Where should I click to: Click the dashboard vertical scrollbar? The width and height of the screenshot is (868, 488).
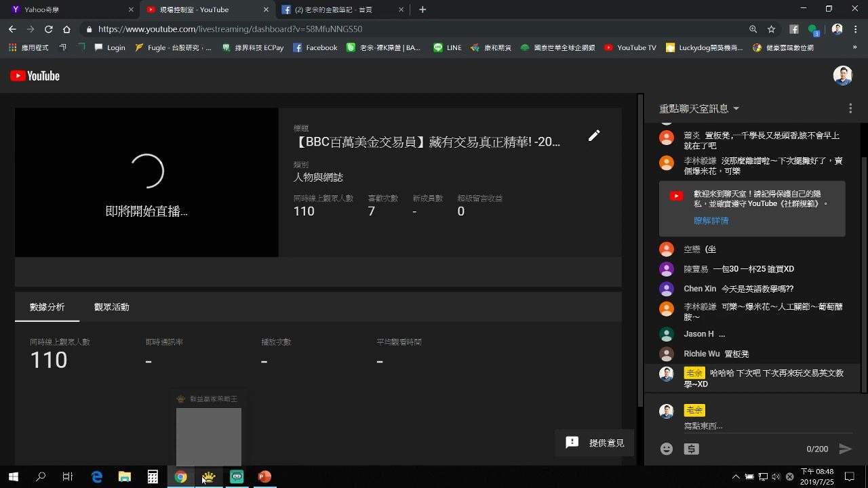(640, 251)
